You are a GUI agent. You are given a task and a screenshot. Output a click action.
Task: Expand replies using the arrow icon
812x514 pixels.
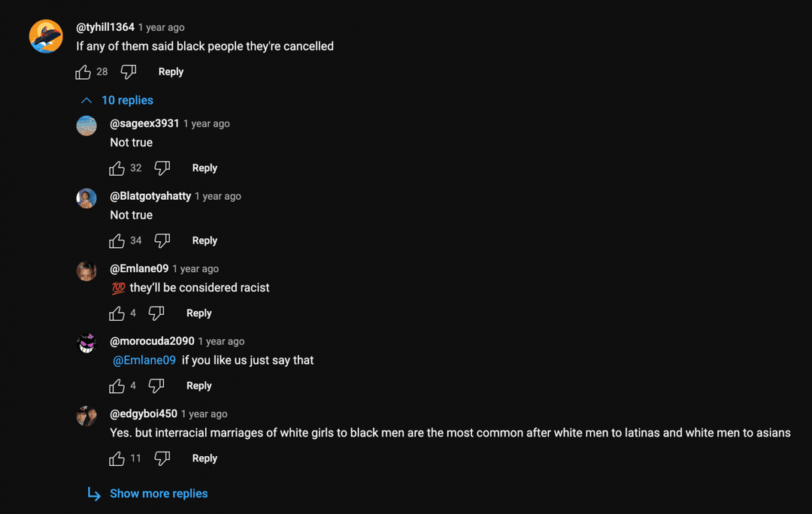point(86,100)
